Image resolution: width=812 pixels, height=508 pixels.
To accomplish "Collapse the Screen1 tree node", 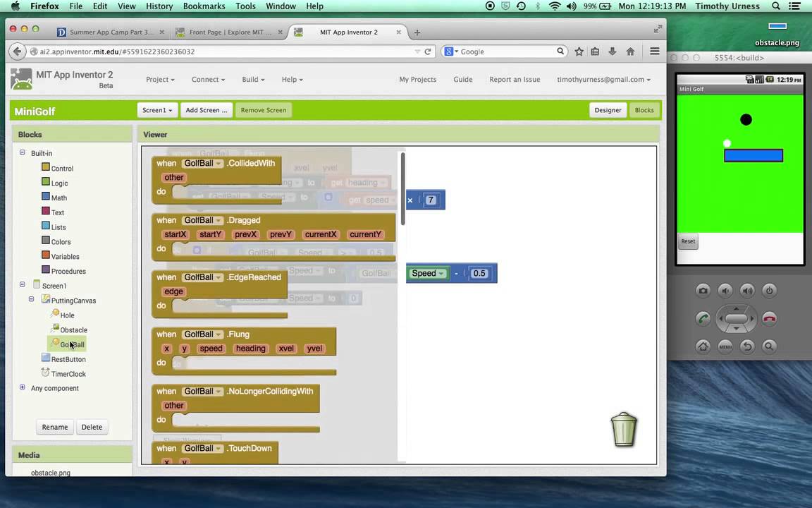I will [x=23, y=284].
